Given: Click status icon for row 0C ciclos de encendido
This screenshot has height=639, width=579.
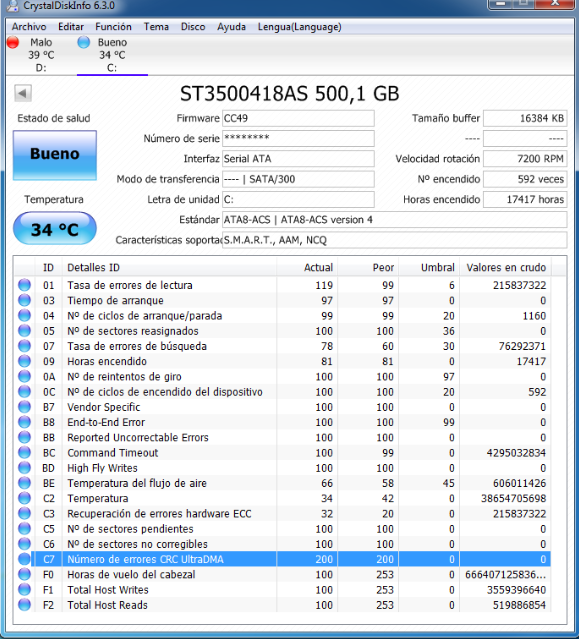Looking at the screenshot, I should pyautogui.click(x=24, y=392).
